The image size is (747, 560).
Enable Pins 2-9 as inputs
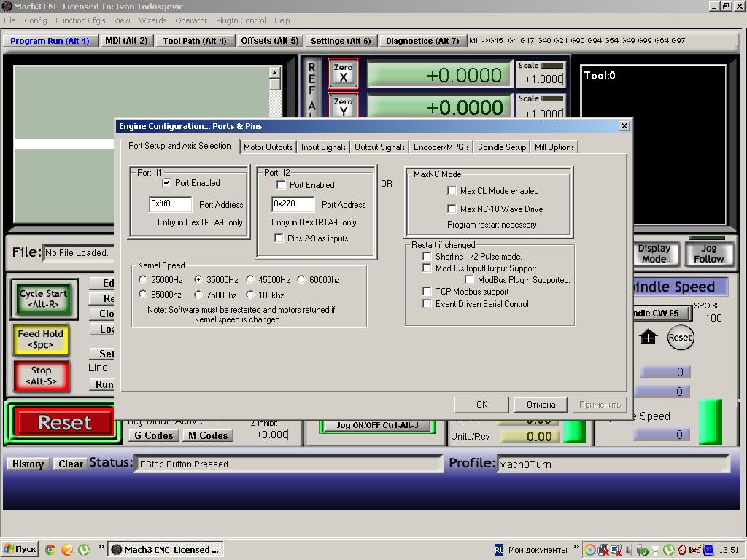click(279, 238)
